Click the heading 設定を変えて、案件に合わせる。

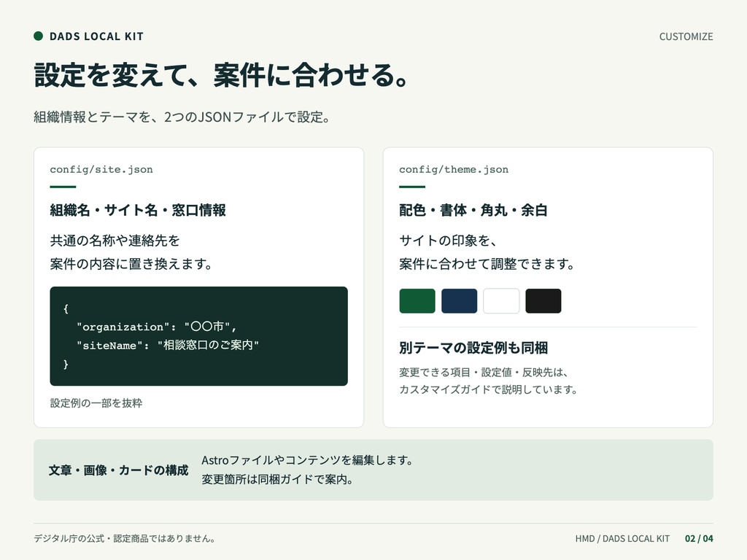pos(221,75)
